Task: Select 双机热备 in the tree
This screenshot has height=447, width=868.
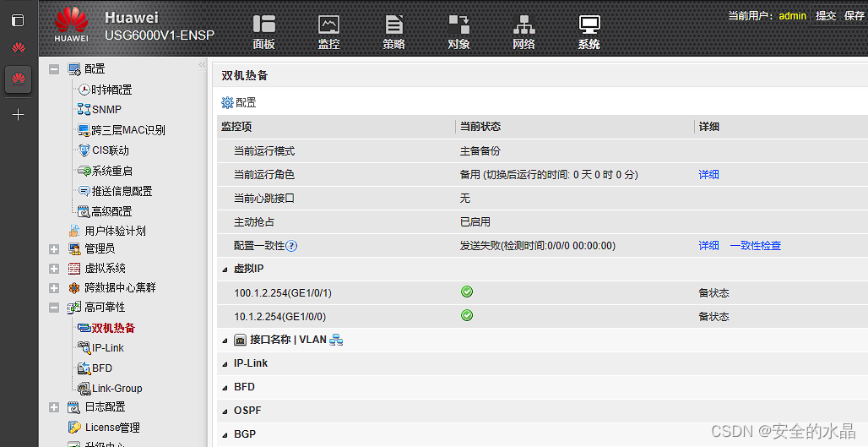Action: (x=113, y=328)
